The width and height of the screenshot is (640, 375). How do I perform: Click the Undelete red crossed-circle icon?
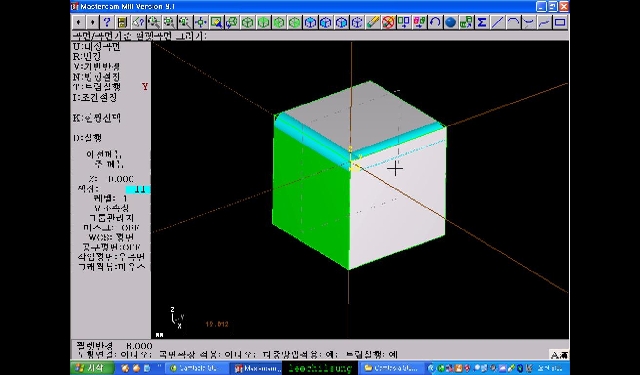click(388, 22)
